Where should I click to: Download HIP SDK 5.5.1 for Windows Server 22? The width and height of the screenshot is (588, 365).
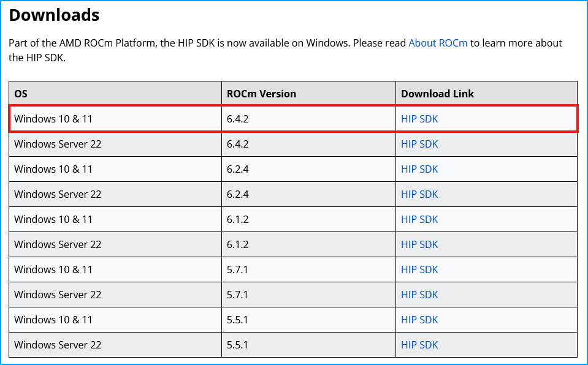[x=419, y=345]
